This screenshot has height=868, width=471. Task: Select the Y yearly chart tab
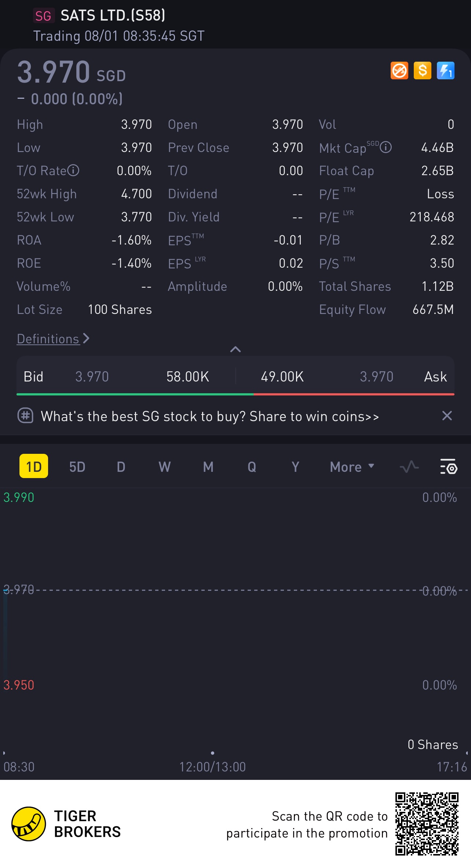295,467
